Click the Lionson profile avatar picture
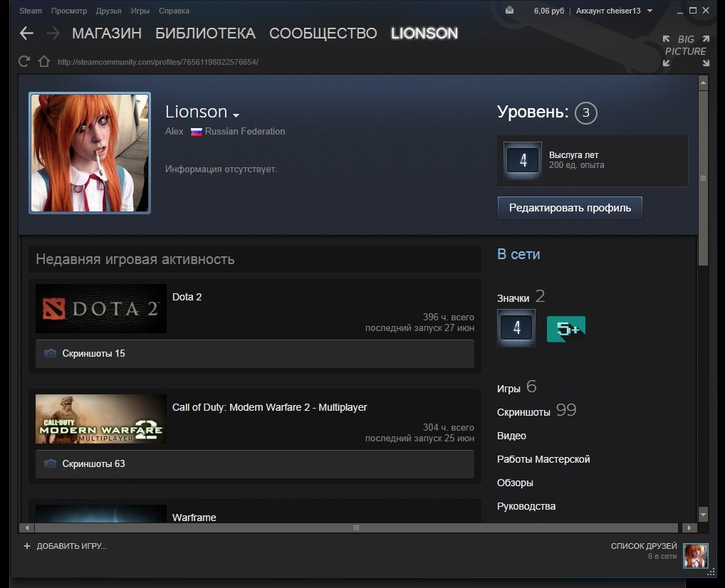725x588 pixels. [x=90, y=153]
